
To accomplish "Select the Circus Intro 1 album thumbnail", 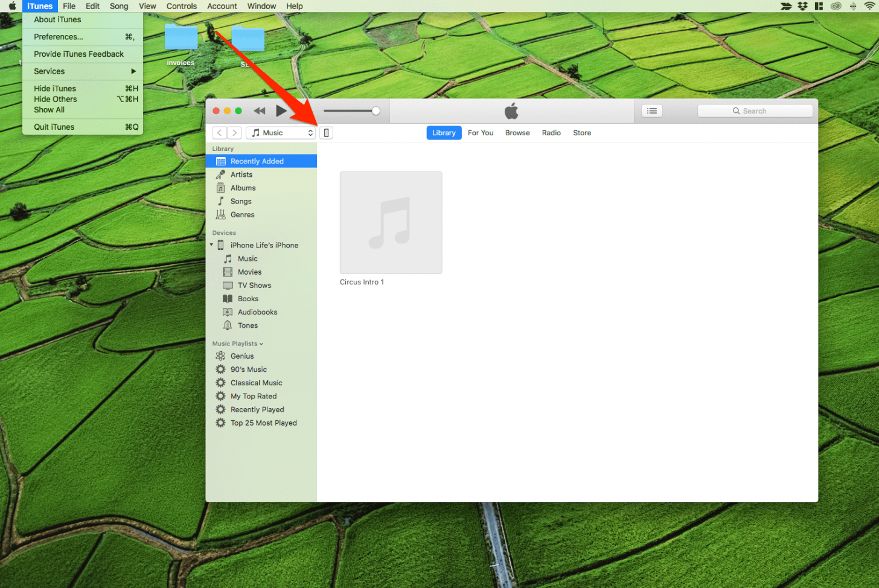I will pyautogui.click(x=391, y=223).
